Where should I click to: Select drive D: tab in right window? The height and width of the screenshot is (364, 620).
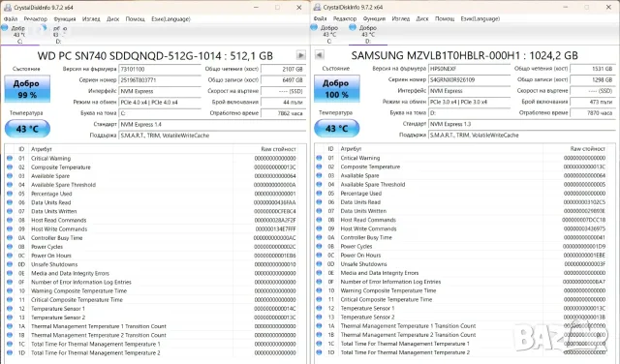[368, 34]
